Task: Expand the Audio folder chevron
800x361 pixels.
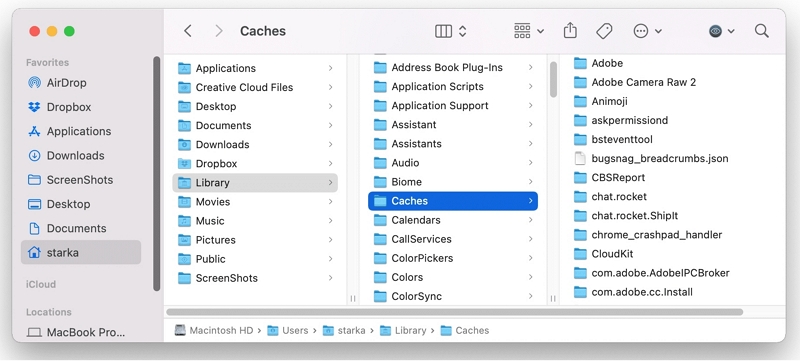Action: [x=531, y=163]
